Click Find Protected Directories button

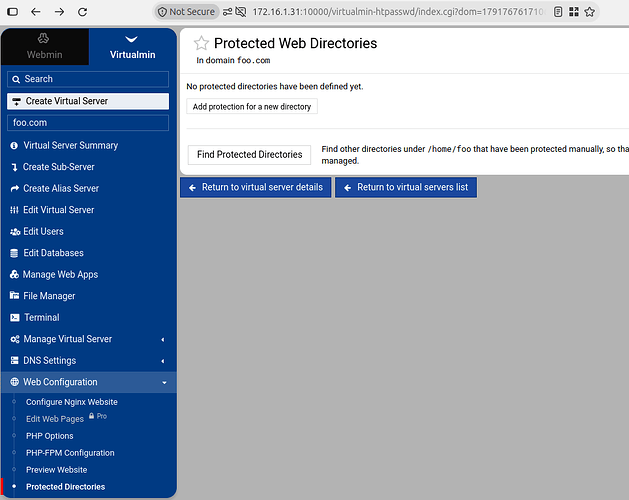click(x=250, y=154)
